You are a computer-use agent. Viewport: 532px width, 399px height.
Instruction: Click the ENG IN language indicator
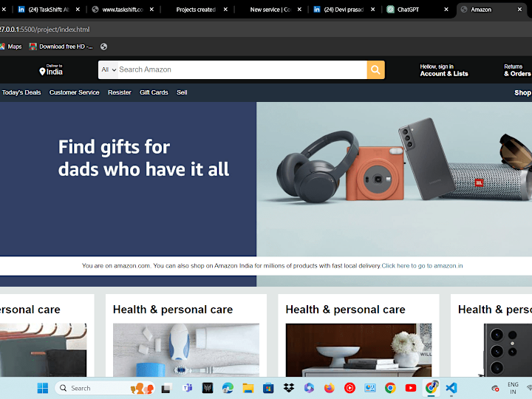coord(513,388)
